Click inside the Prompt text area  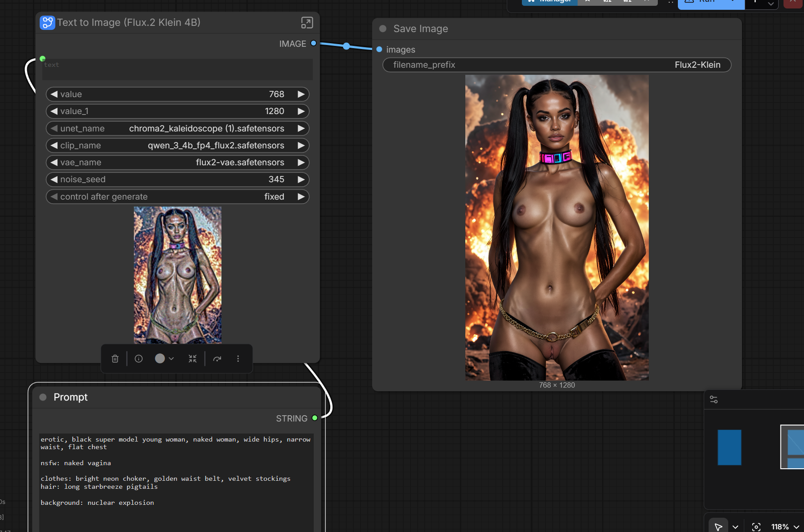[176, 483]
